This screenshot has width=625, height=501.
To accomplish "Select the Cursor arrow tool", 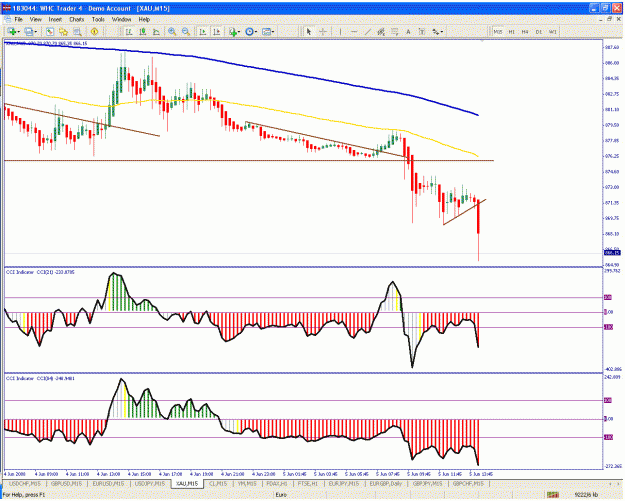I will [x=309, y=31].
